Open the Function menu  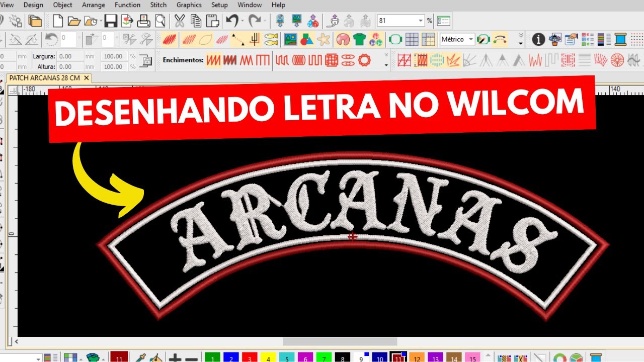pos(127,5)
